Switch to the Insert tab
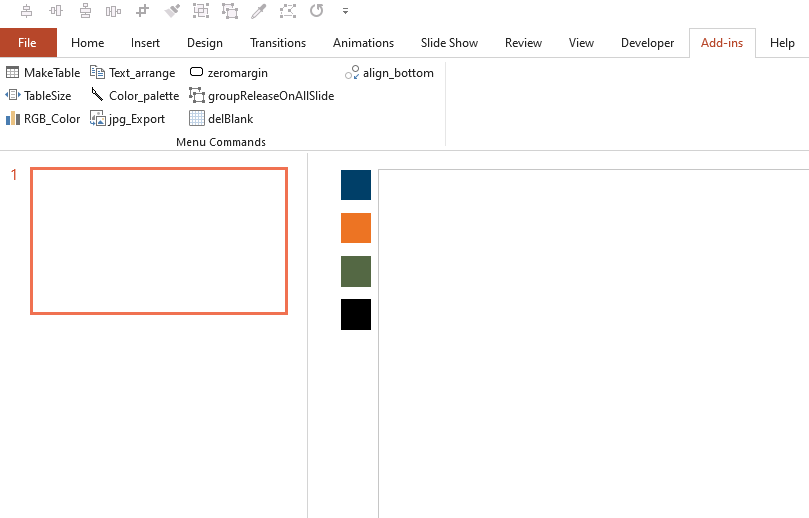This screenshot has width=809, height=518. (145, 43)
